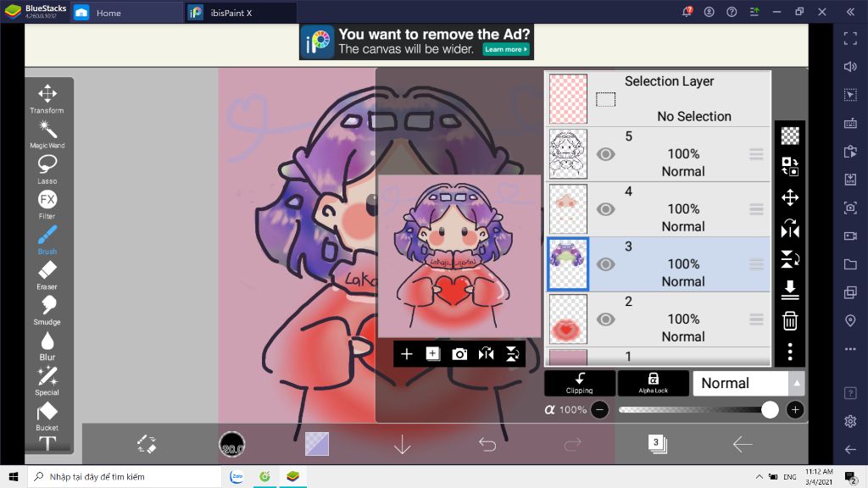The image size is (868, 488).
Task: Click the move layer arrows icon
Action: click(790, 197)
